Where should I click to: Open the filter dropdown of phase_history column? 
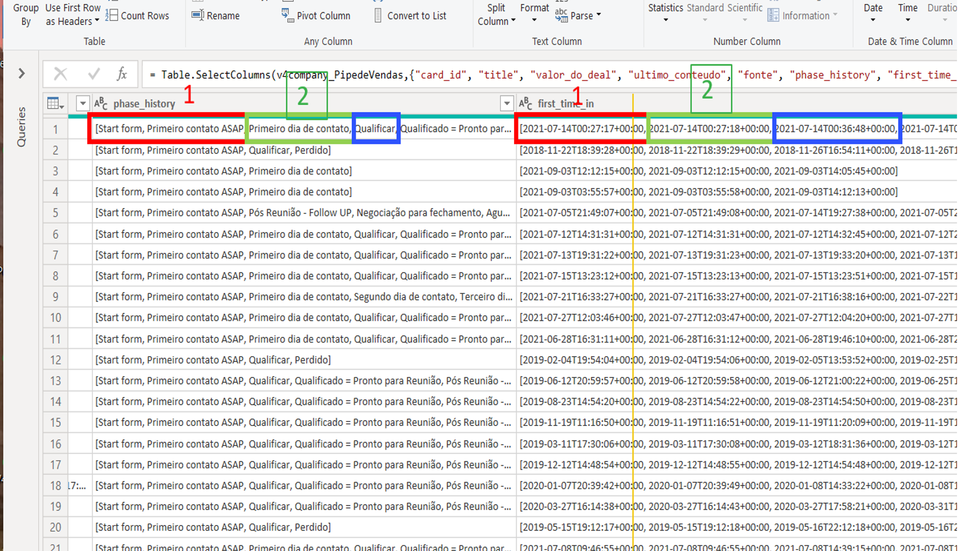point(506,104)
